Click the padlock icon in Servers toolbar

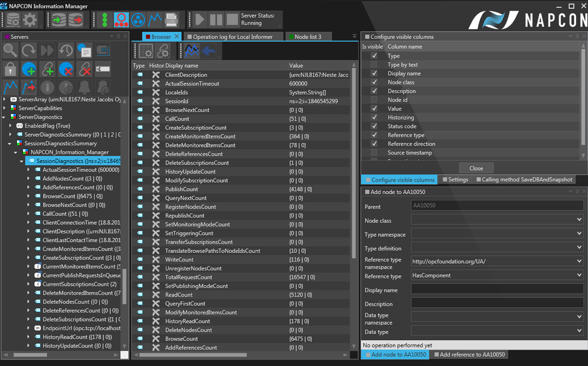(10, 69)
